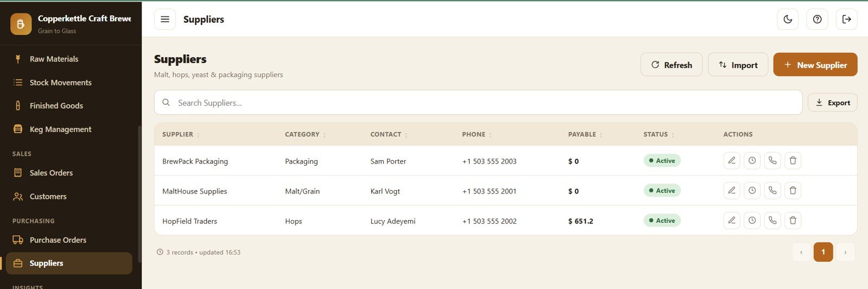
Task: View history for MaltHouse Supplies
Action: pyautogui.click(x=752, y=191)
